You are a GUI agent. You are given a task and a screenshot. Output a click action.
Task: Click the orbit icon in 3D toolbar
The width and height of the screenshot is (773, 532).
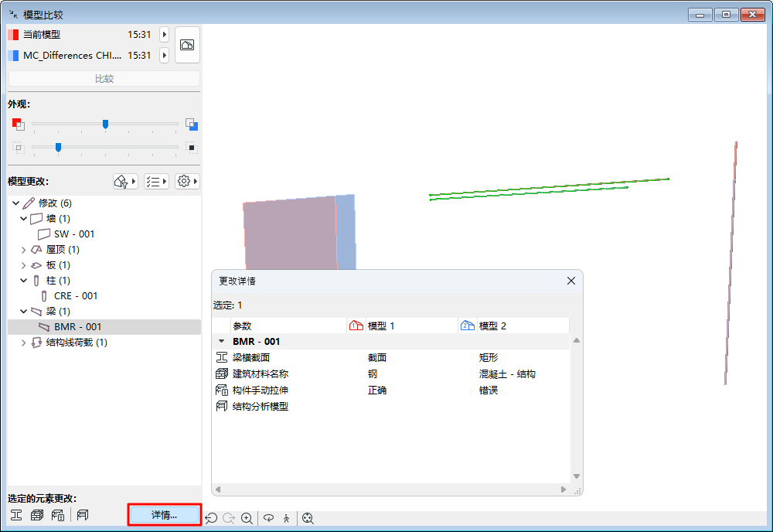pyautogui.click(x=269, y=518)
